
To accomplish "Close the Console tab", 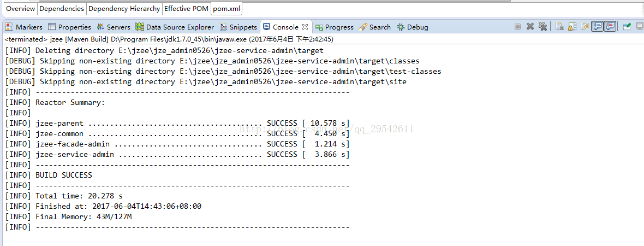I will 305,27.
